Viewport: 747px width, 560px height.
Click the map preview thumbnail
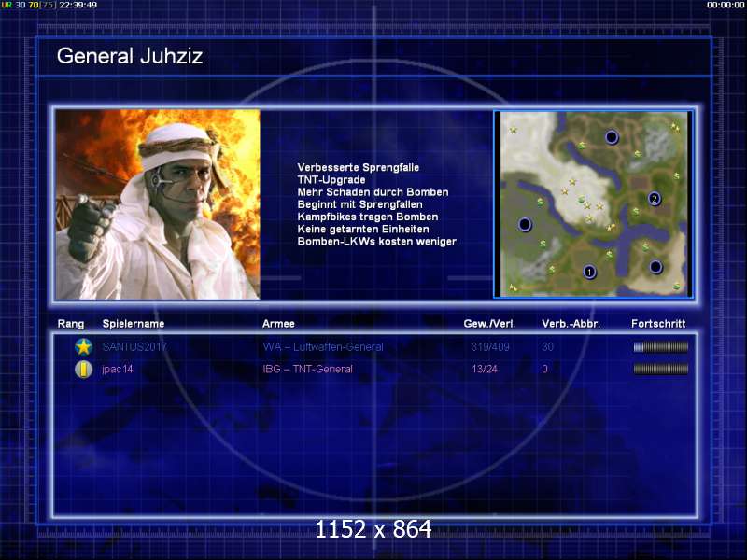click(593, 204)
